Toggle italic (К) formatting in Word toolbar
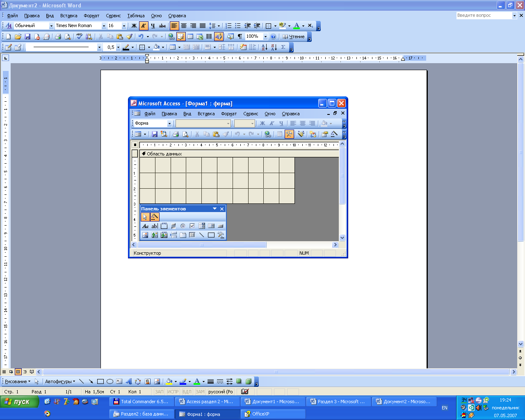This screenshot has height=420, width=525. point(143,26)
